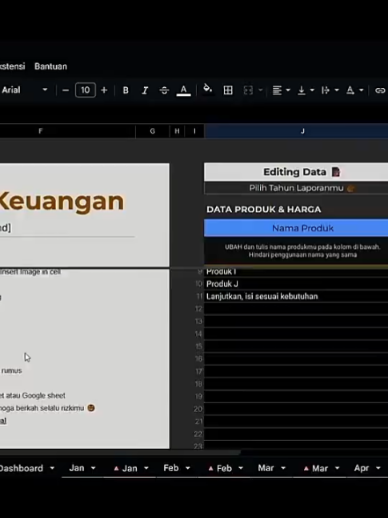Open the red-triangle Mar tab options arrow
The height and width of the screenshot is (518, 388).
[x=337, y=468]
